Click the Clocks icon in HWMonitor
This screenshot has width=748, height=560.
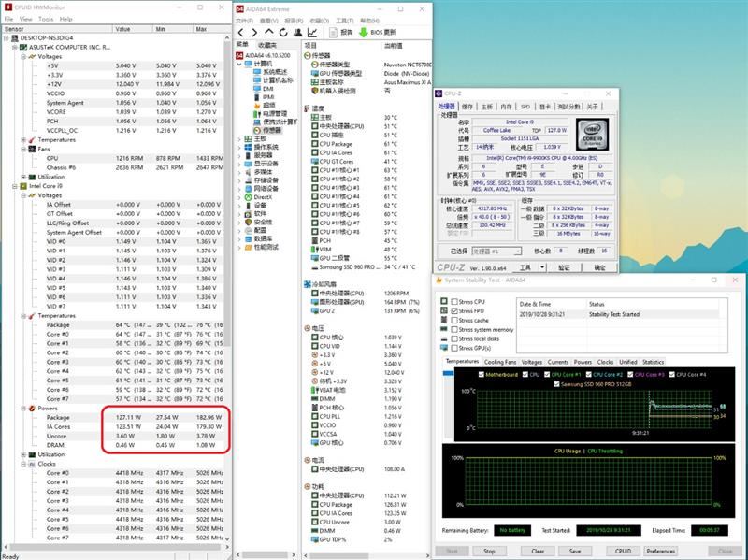click(32, 464)
